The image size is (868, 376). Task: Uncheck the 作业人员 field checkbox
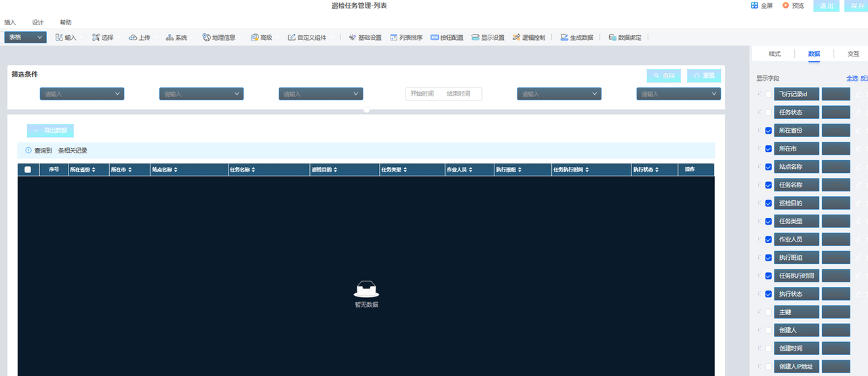pyautogui.click(x=768, y=240)
